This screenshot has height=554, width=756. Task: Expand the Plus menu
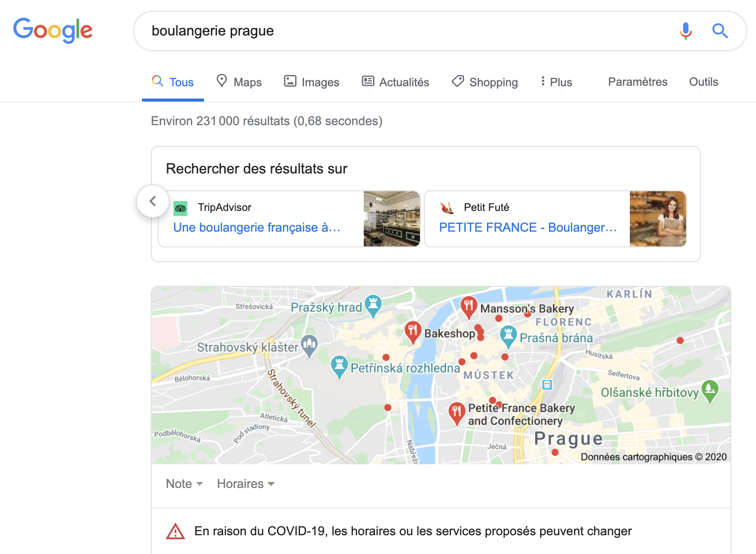tap(556, 82)
